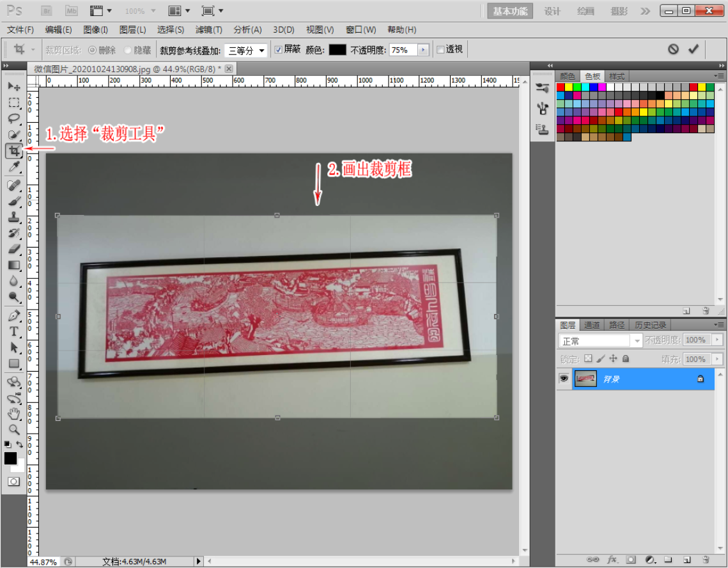Screen dimensions: 728x568
Task: Select the Dodge tool
Action: click(14, 297)
